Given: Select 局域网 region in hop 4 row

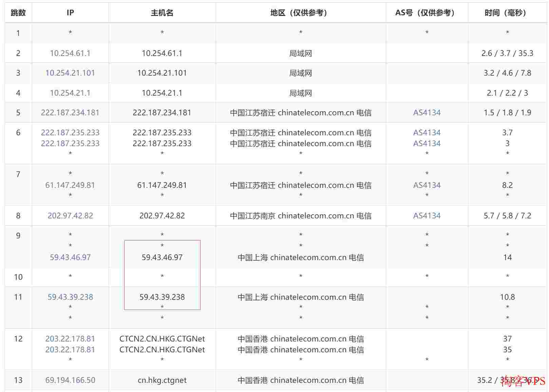Looking at the screenshot, I should (x=301, y=93).
